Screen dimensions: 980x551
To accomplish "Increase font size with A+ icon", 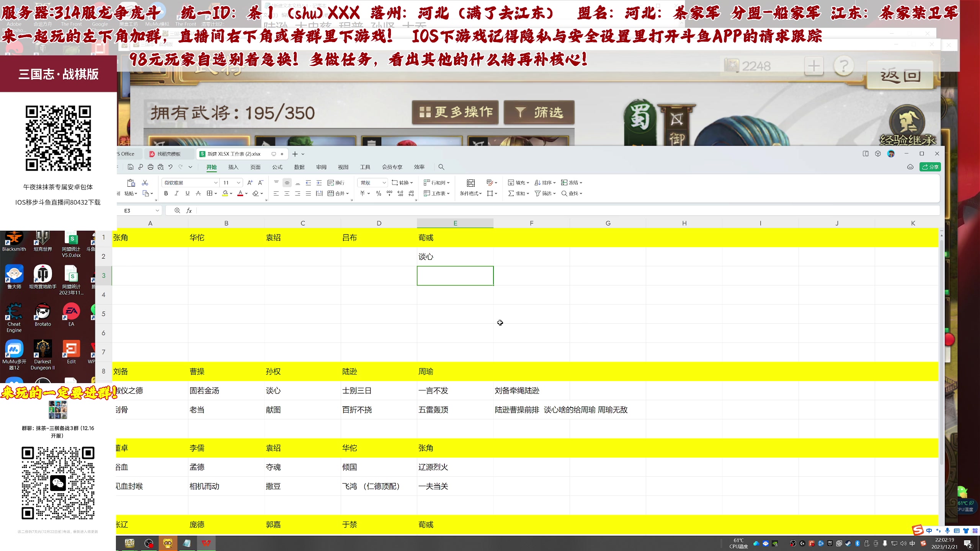I will pyautogui.click(x=250, y=183).
